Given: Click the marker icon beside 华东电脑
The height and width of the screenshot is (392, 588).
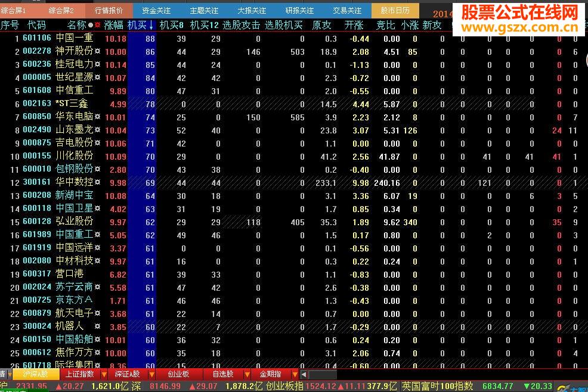Looking at the screenshot, I should (97, 117).
